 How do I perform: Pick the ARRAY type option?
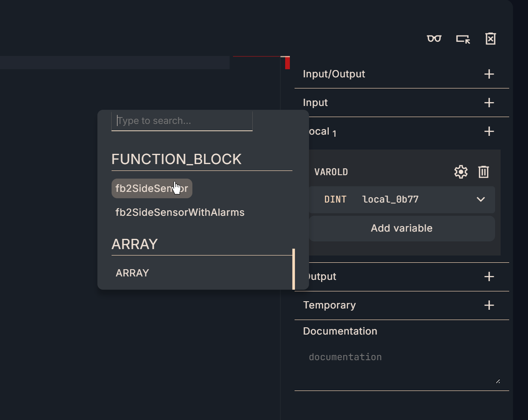pyautogui.click(x=133, y=273)
